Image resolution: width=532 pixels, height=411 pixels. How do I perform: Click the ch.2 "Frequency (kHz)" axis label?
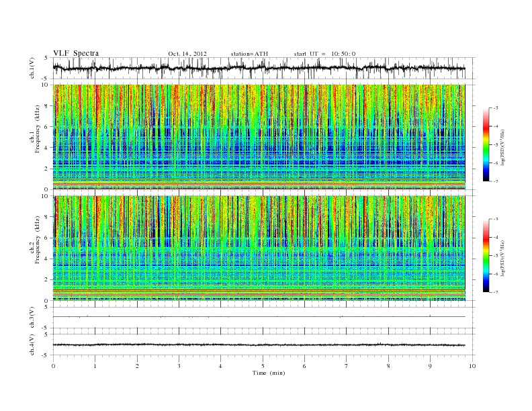click(38, 239)
